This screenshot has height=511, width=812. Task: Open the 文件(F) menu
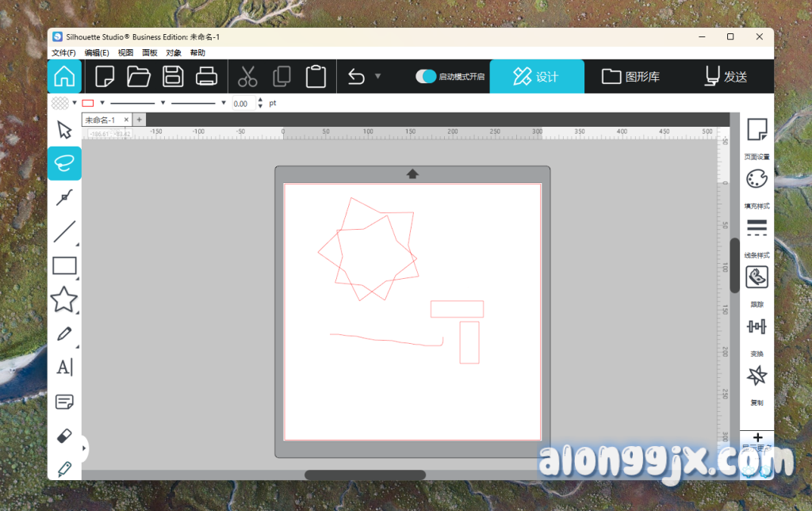pos(63,53)
